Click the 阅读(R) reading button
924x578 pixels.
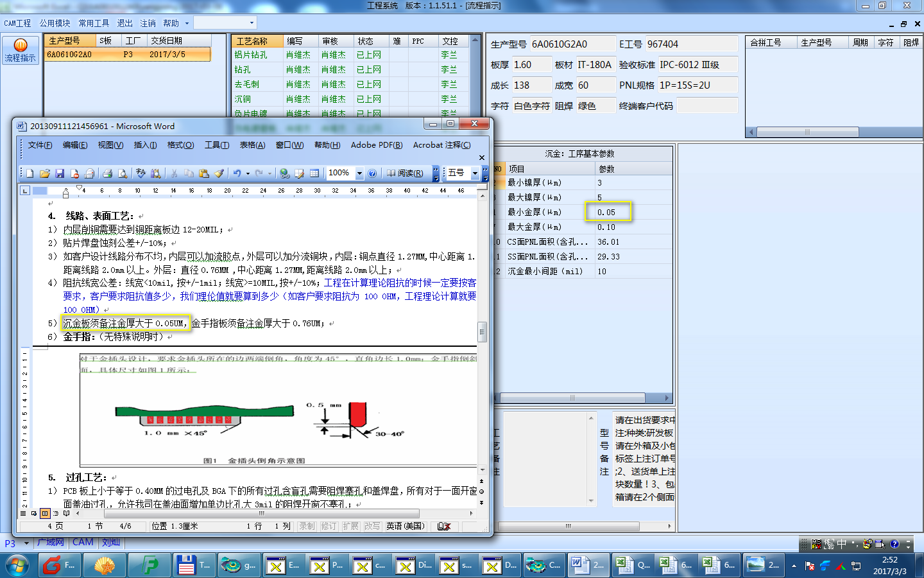[405, 173]
